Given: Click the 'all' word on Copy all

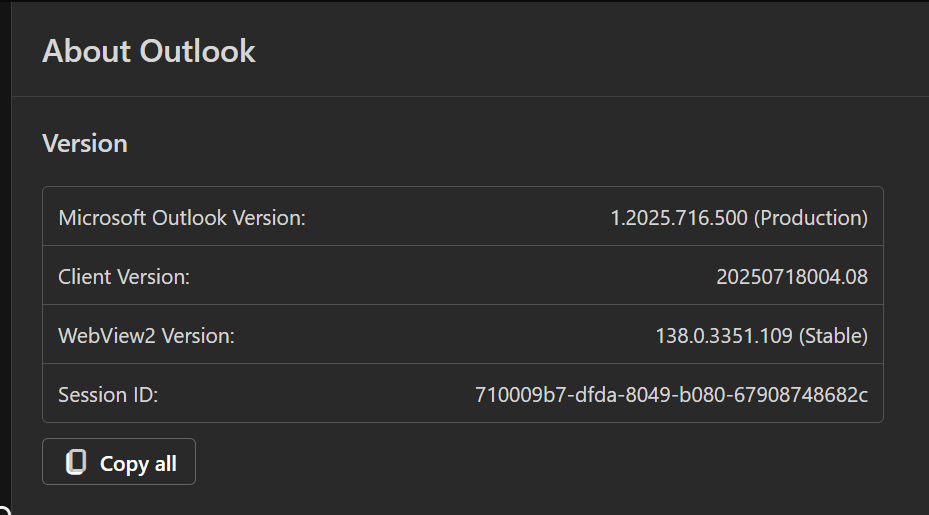Looking at the screenshot, I should click(165, 464).
